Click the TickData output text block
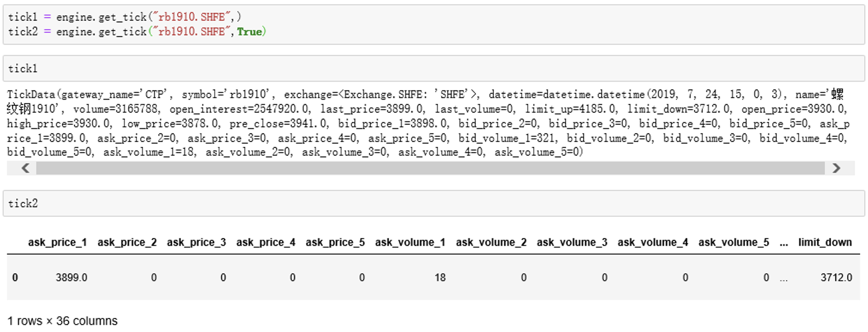Image resolution: width=868 pixels, height=332 pixels. [426, 123]
